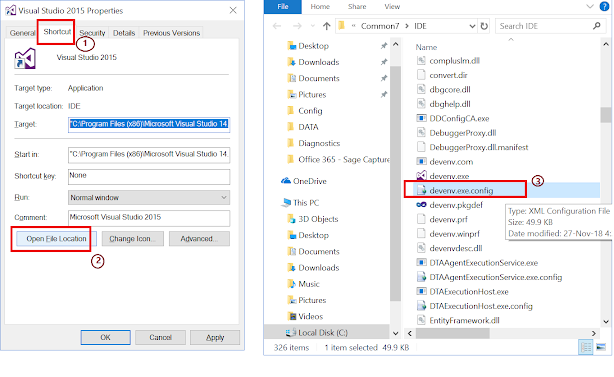Switch to Details view layout icon
Viewport: 614px width, 377px height.
(x=586, y=347)
